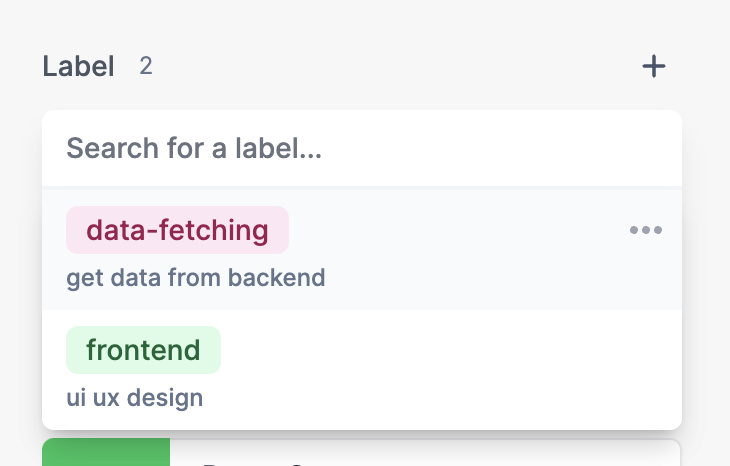Select the pink data-fetching label tag
Screen dimensions: 730x466
click(177, 230)
